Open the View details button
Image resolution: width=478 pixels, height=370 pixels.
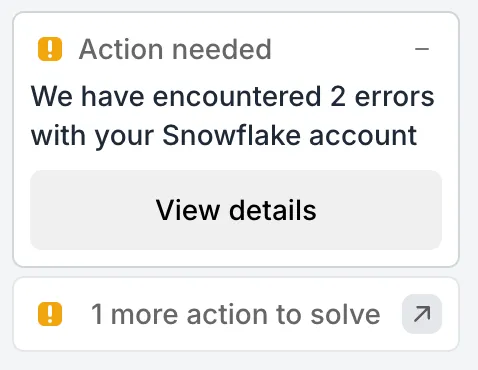pyautogui.click(x=236, y=210)
